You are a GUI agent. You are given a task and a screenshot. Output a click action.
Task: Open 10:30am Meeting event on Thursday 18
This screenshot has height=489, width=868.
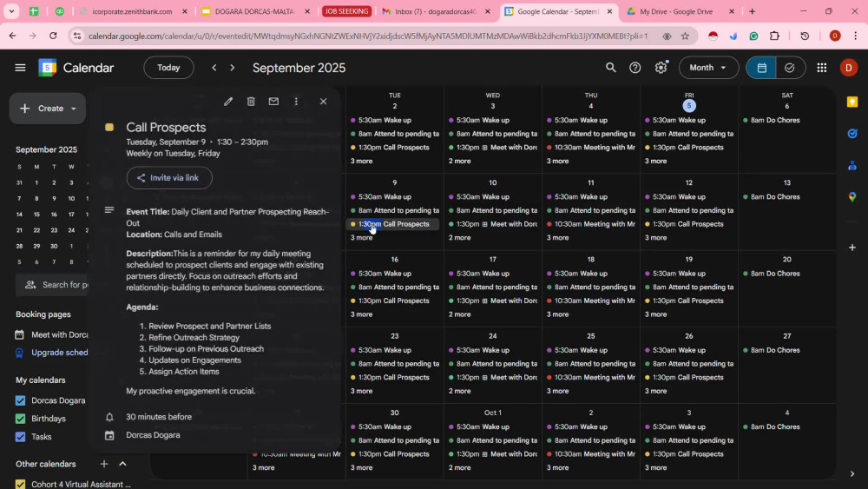(590, 301)
